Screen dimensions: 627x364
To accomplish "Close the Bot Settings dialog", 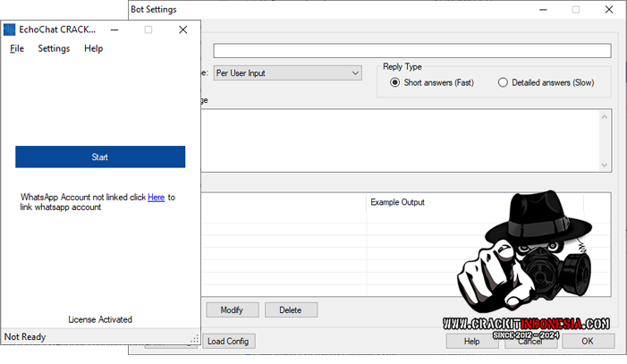I will coord(609,10).
